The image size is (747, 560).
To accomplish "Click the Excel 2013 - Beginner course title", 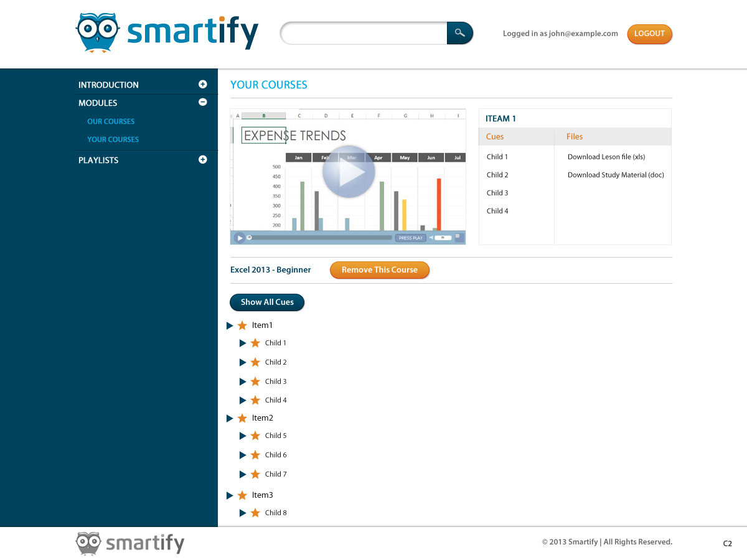I will pyautogui.click(x=271, y=269).
